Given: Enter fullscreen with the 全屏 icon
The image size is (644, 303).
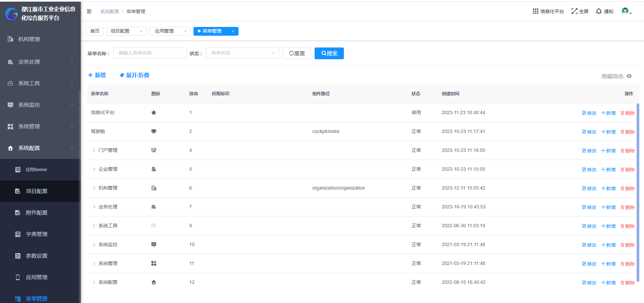Looking at the screenshot, I should tap(574, 11).
